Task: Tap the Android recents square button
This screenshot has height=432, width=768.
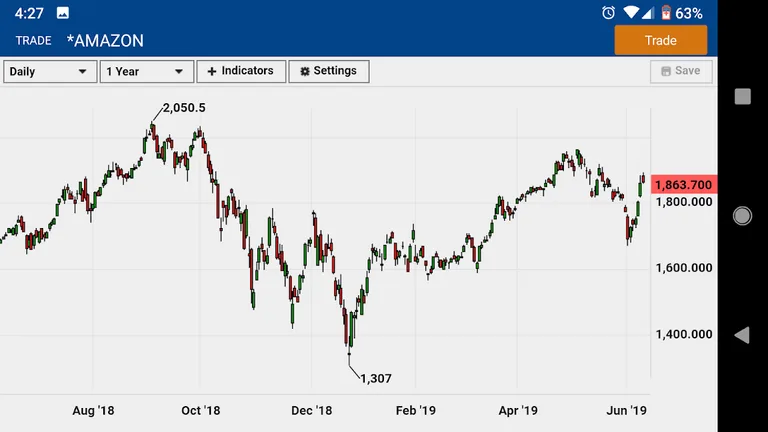Action: click(x=742, y=96)
